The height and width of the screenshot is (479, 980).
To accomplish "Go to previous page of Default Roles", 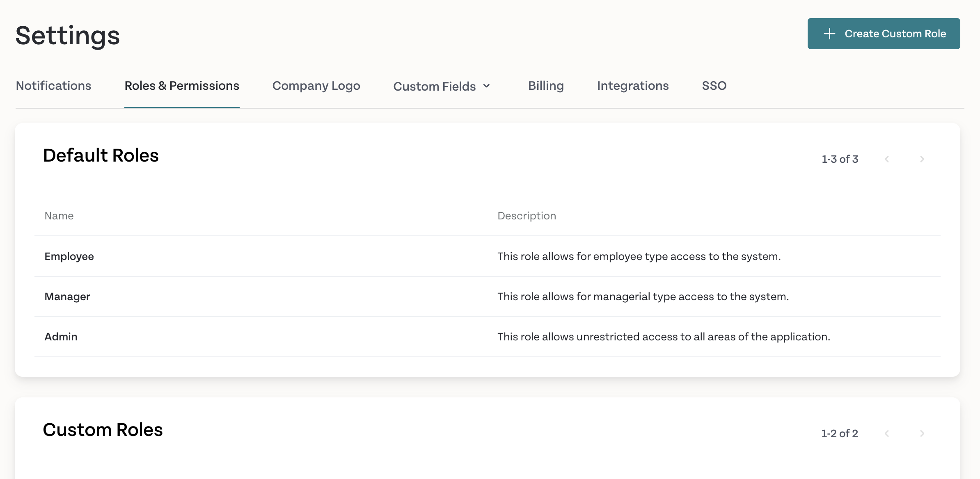I will coord(887,159).
